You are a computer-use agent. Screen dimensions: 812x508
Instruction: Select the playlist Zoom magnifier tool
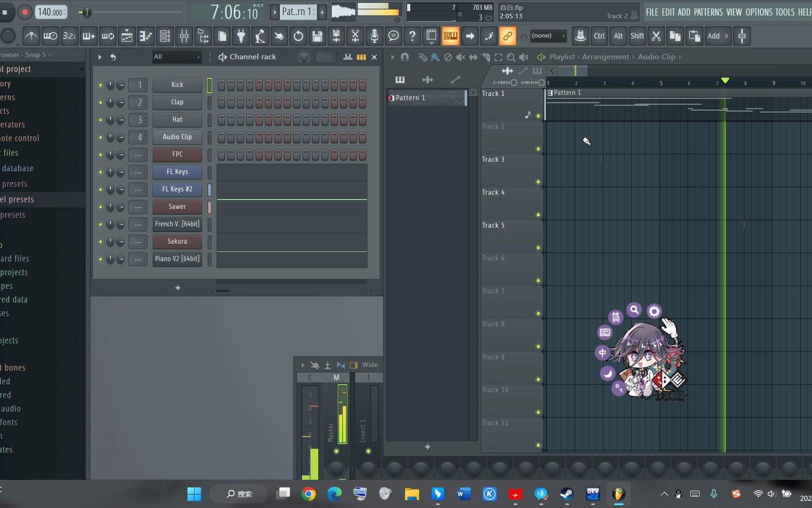[x=511, y=57]
